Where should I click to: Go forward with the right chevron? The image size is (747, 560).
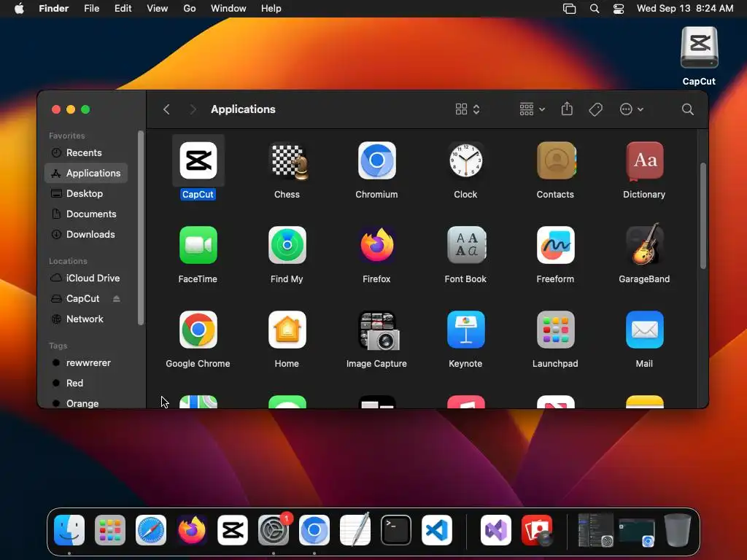point(193,109)
